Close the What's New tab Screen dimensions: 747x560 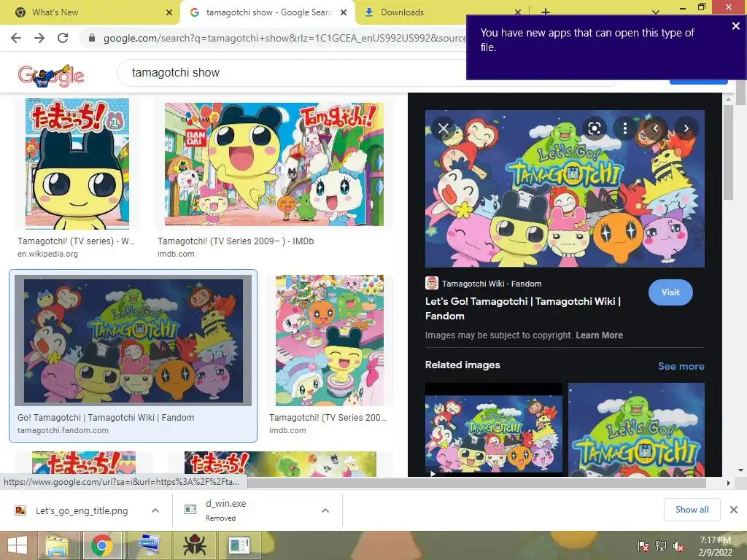point(169,13)
